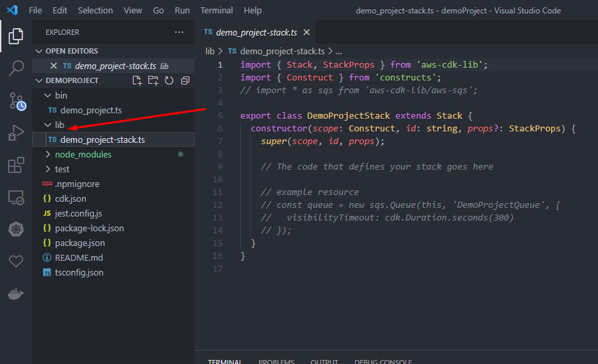
Task: Open the Terminal menu
Action: click(x=216, y=11)
